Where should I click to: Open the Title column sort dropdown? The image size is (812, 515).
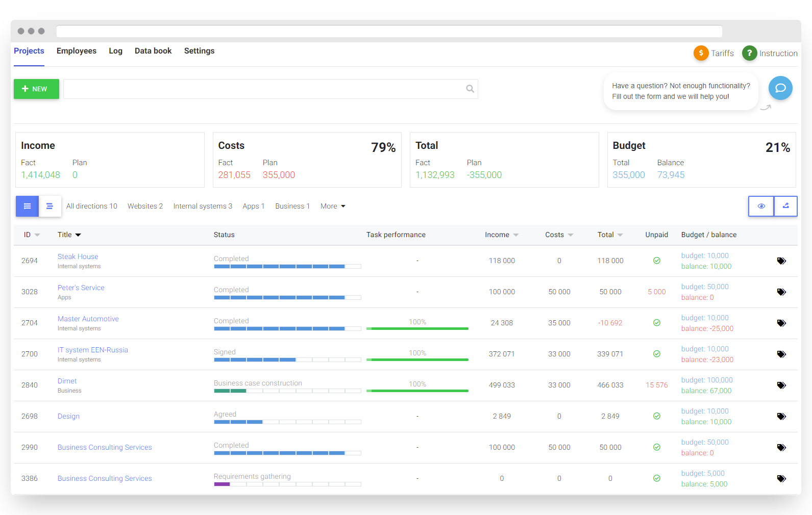coord(78,235)
